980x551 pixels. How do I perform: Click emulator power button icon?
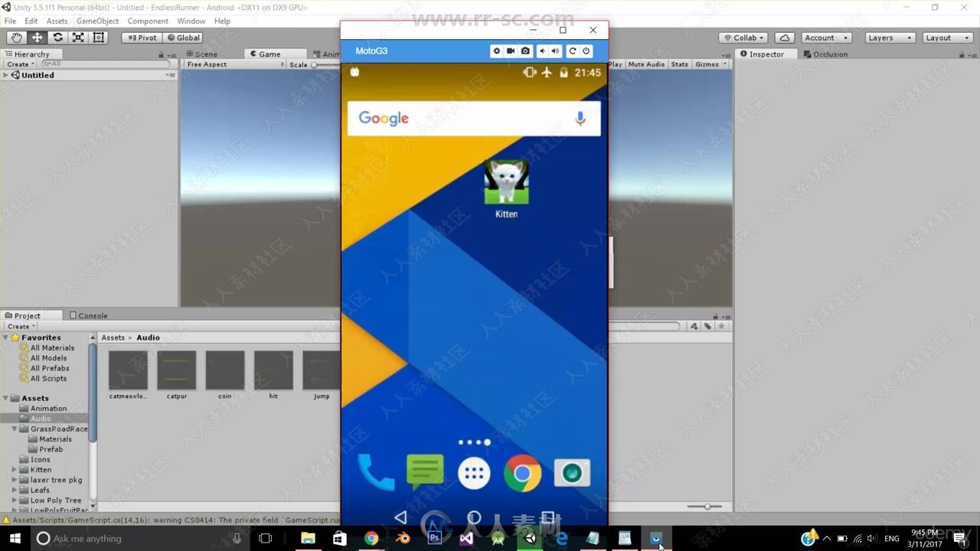(586, 51)
